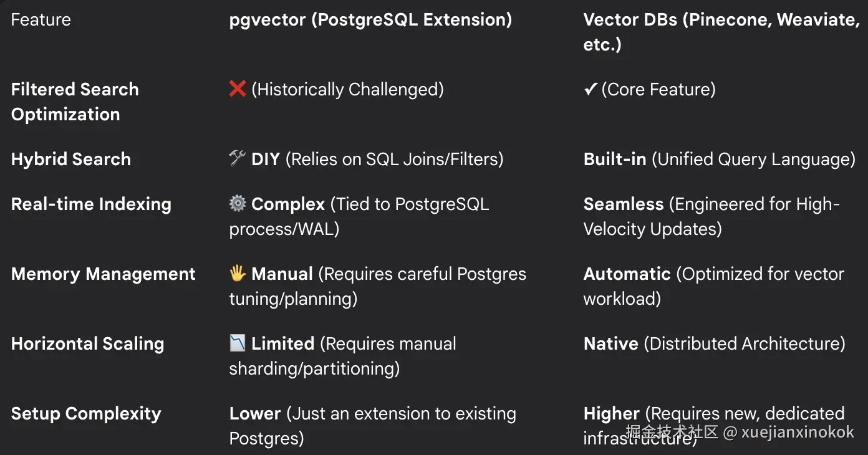Click the Setup Complexity row label
The image size is (868, 455).
pos(86,414)
